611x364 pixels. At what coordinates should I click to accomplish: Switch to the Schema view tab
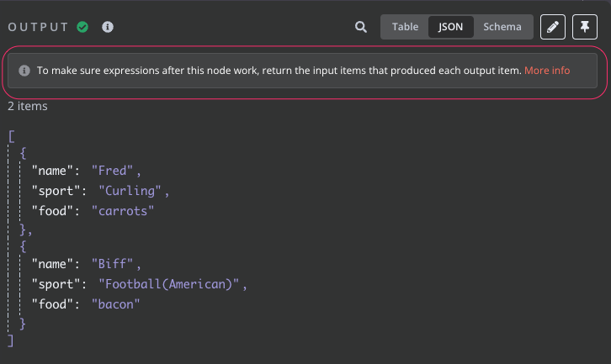tap(502, 27)
